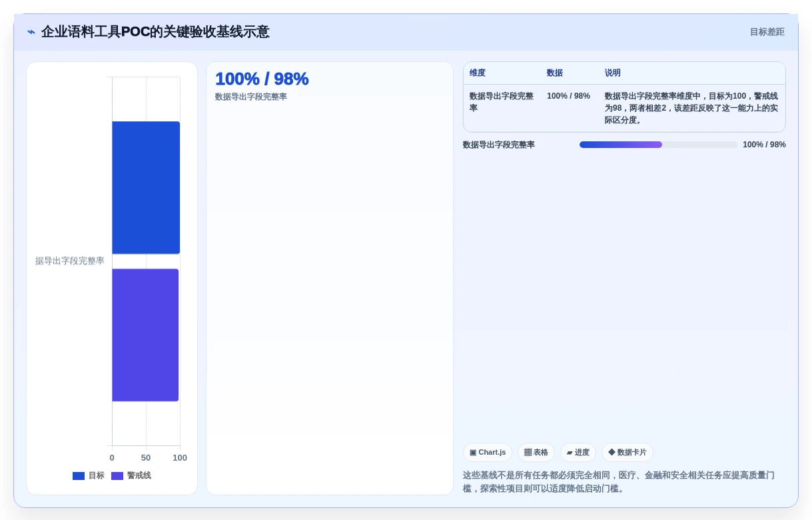This screenshot has height=520, width=812.
Task: Click the table description cell text
Action: click(x=691, y=108)
